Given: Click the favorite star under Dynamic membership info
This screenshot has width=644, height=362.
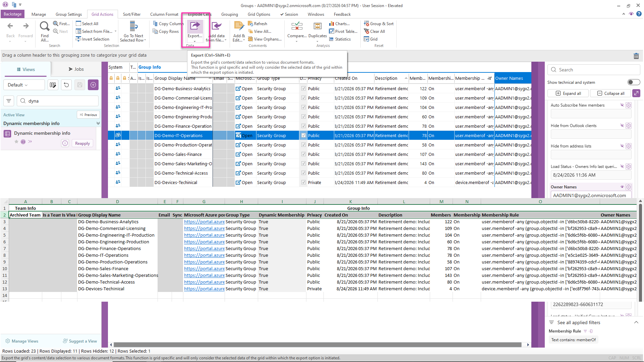Looking at the screenshot, I should pos(16,141).
